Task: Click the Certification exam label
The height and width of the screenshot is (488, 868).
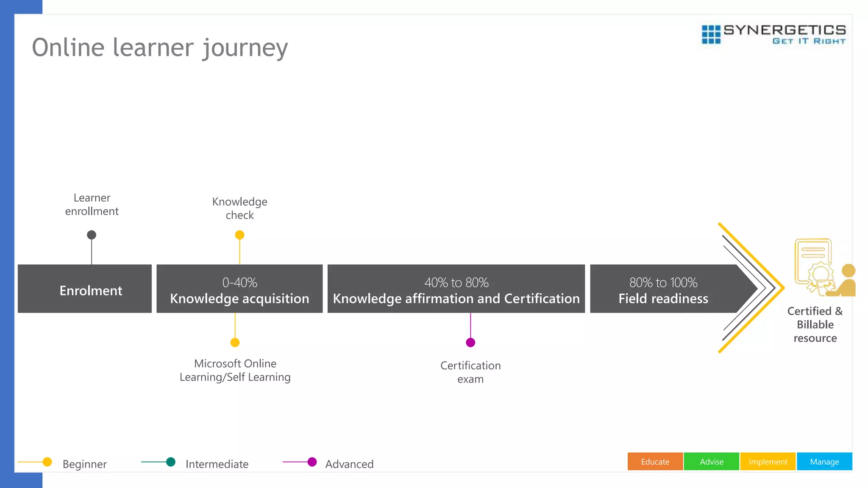Action: 470,372
